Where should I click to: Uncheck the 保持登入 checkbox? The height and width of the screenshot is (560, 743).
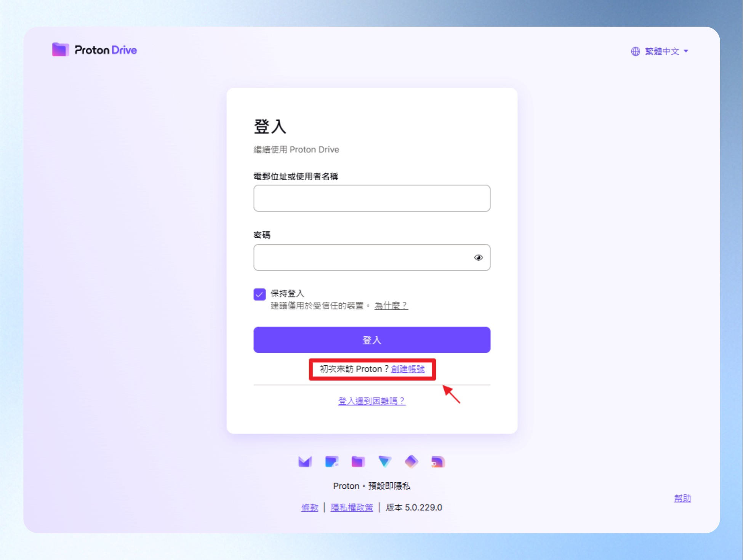tap(259, 294)
